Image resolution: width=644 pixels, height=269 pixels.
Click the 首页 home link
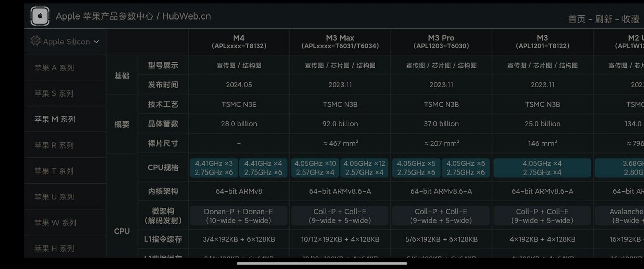[577, 19]
